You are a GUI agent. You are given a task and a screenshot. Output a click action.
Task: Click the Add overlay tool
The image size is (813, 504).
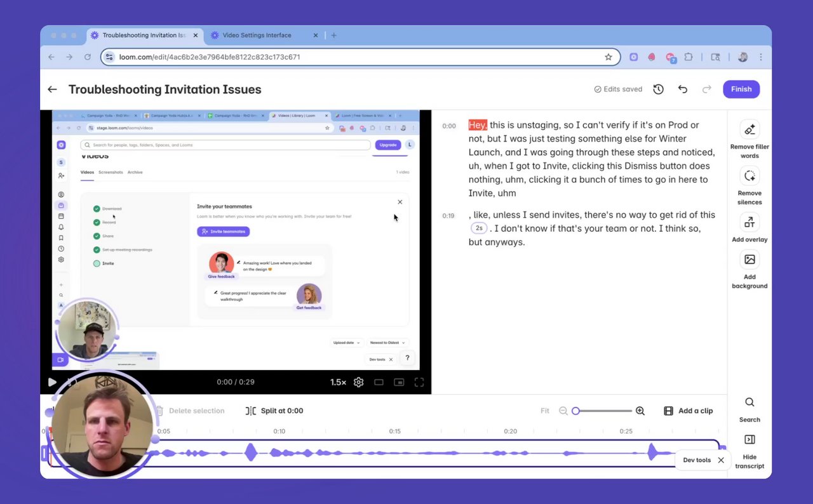(x=749, y=228)
